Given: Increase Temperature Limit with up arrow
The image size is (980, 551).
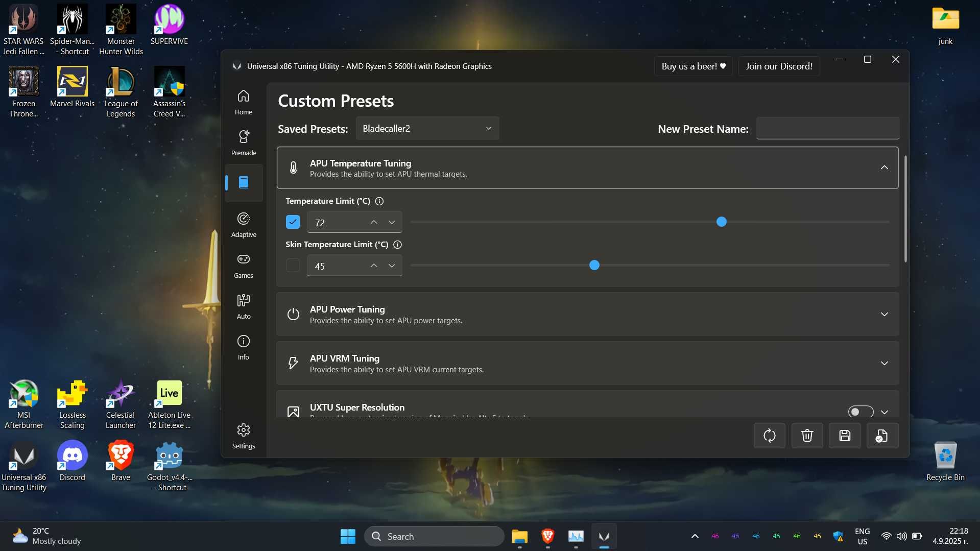Looking at the screenshot, I should [374, 222].
